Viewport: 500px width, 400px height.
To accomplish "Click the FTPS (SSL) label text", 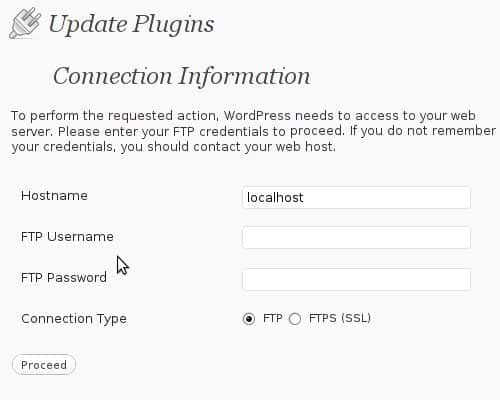I will click(340, 318).
